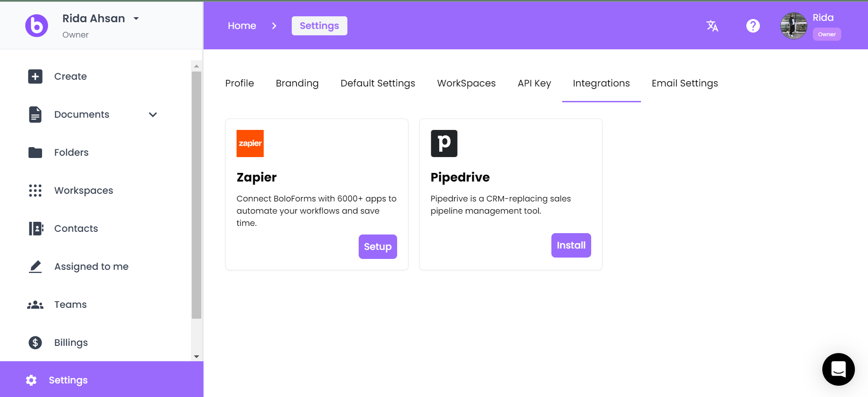Screen dimensions: 868x397
Task: Click the breadcrumb chevron separator
Action: point(274,26)
